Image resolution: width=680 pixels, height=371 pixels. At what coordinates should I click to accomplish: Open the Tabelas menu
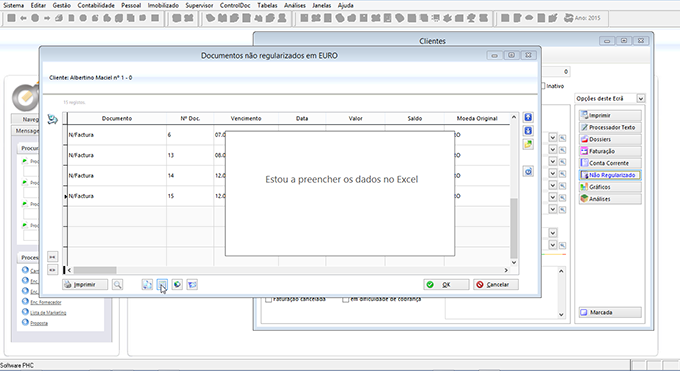pos(267,5)
